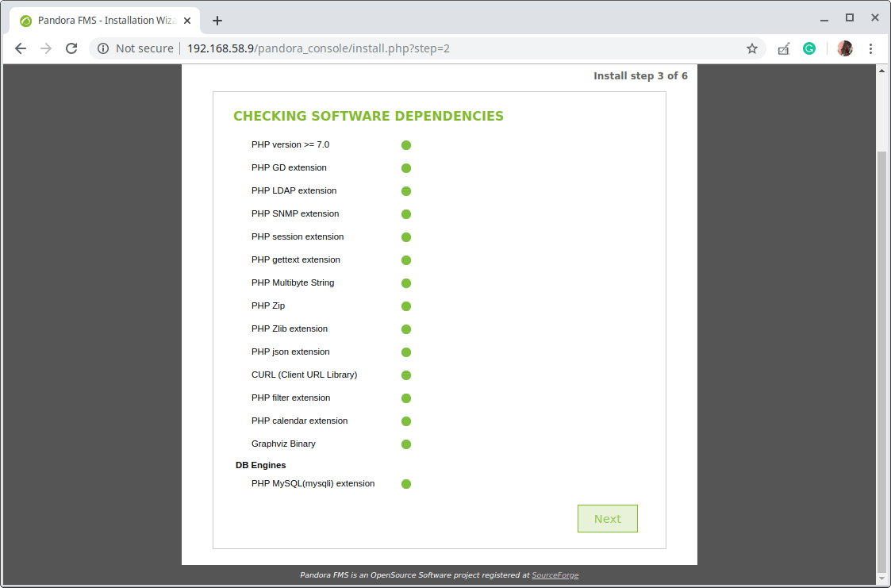Click the 'PHP version >= 7.0' label
The width and height of the screenshot is (891, 588).
[290, 145]
